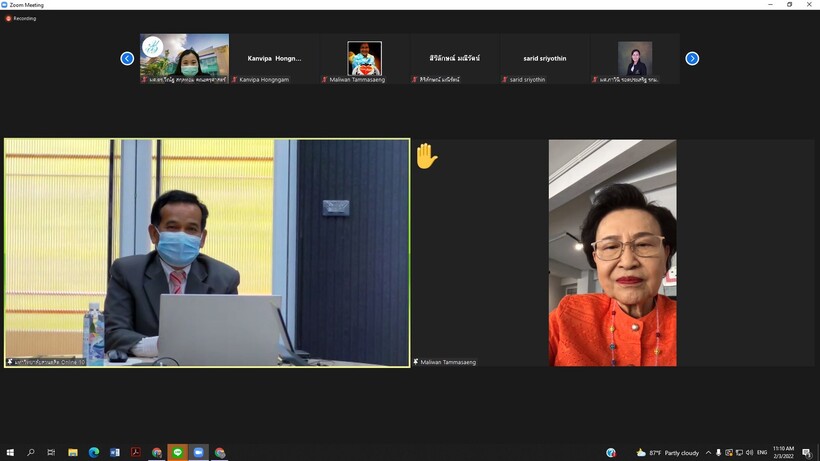Click the Recording indicator
Image resolution: width=820 pixels, height=461 pixels.
(x=21, y=18)
